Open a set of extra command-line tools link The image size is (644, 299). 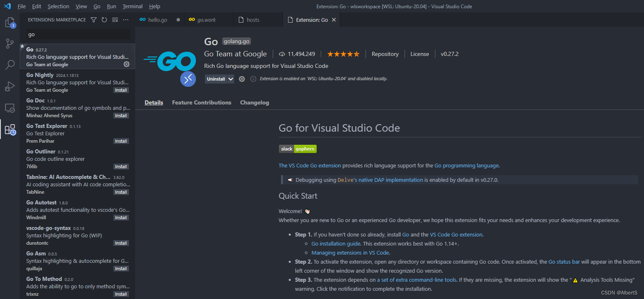click(416, 280)
